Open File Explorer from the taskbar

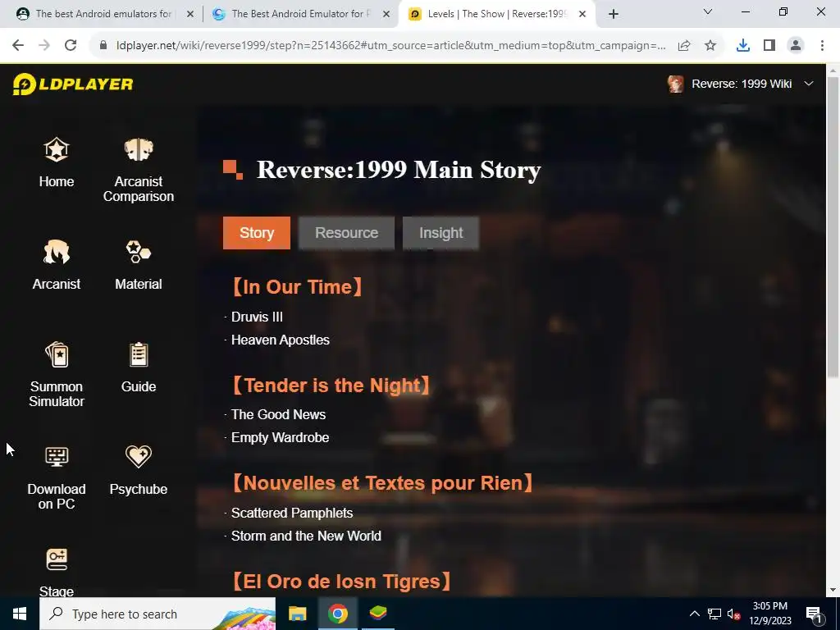[297, 614]
